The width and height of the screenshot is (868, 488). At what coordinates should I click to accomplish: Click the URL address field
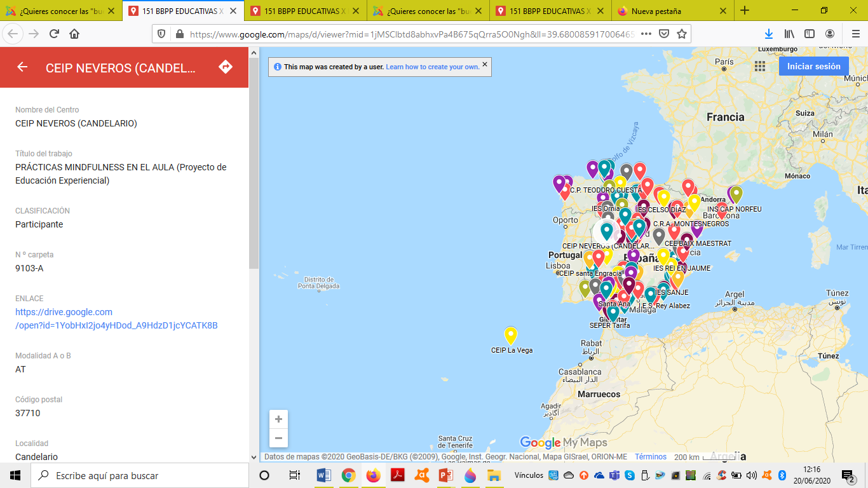413,34
